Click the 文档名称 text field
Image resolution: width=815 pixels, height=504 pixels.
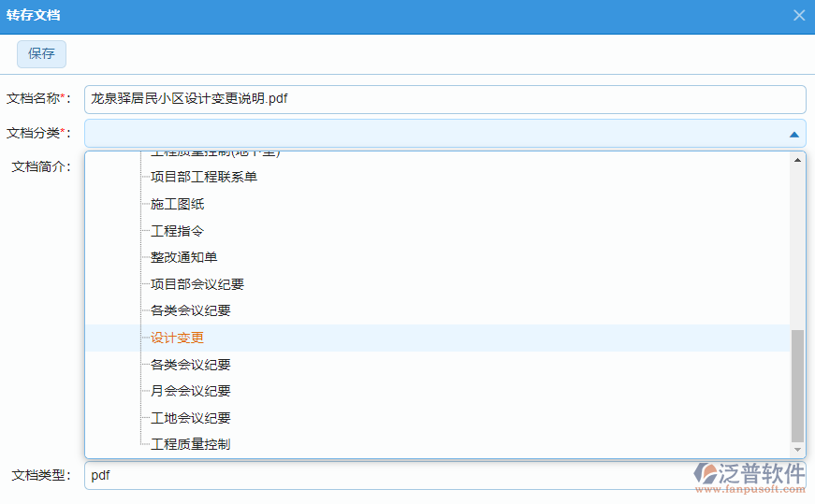click(x=444, y=99)
